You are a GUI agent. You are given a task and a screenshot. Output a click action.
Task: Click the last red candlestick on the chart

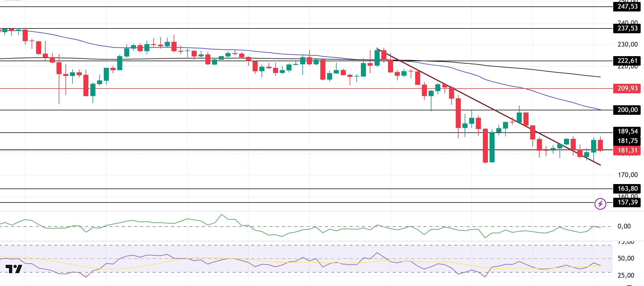tap(600, 145)
